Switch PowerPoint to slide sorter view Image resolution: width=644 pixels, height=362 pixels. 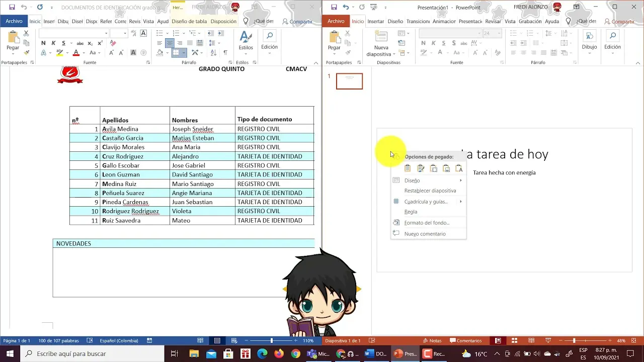click(514, 340)
